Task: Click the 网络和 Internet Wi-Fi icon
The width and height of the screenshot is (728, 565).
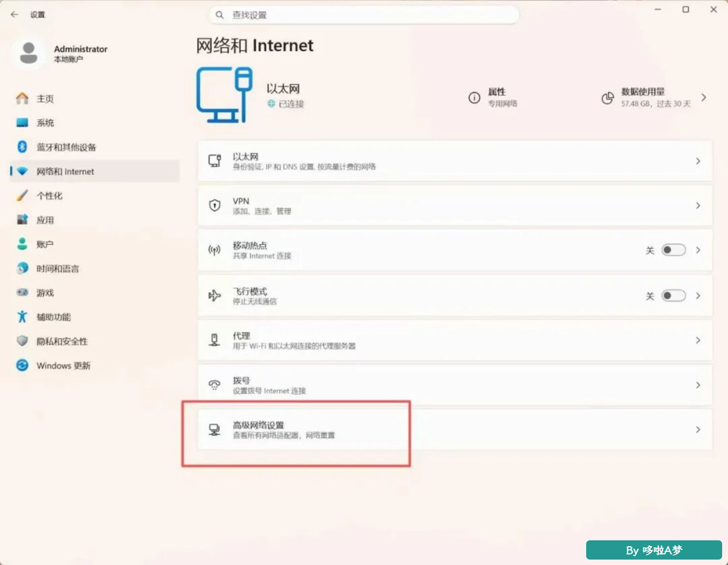Action: [22, 171]
